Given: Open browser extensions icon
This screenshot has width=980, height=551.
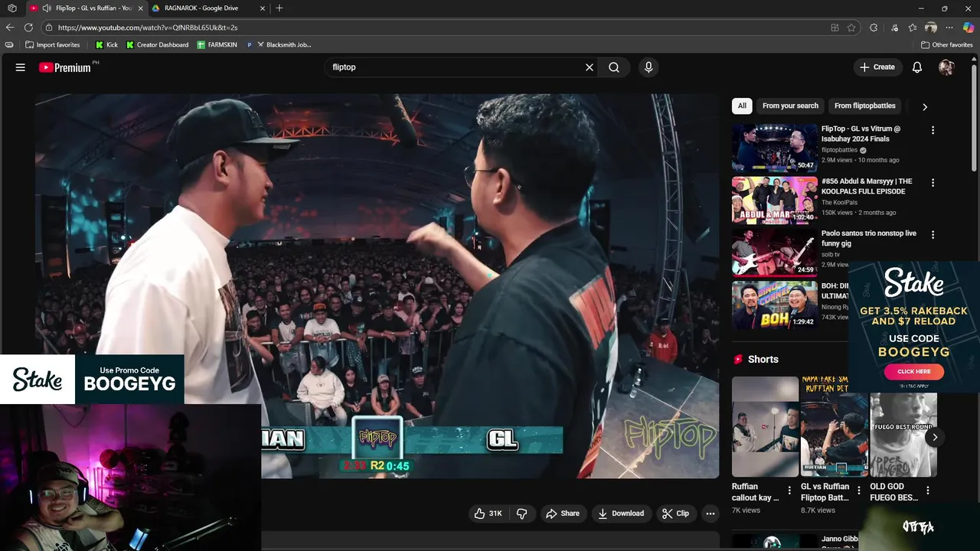Looking at the screenshot, I should (x=874, y=28).
